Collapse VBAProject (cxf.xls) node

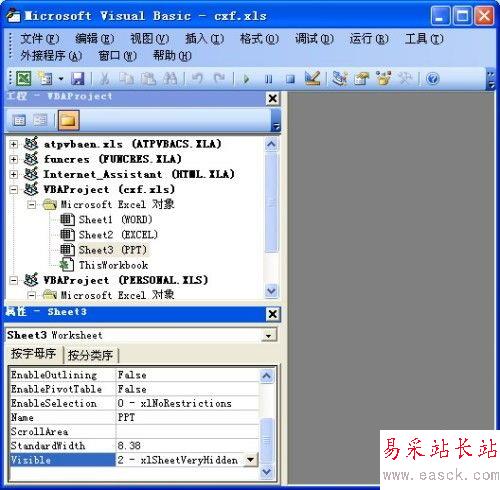(13, 190)
